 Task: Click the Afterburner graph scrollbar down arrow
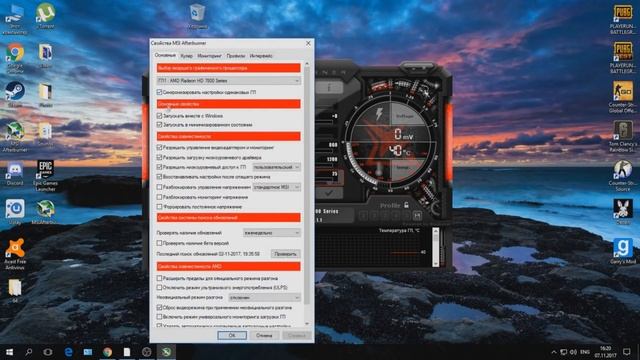436,264
